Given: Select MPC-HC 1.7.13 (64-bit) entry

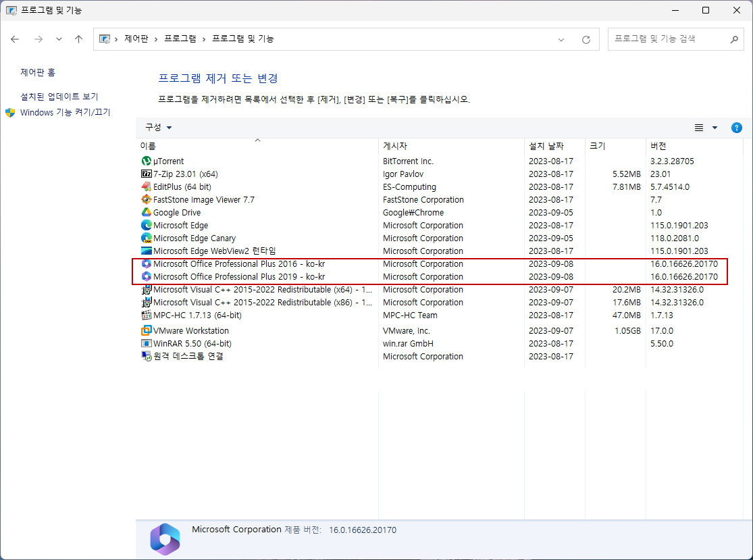Looking at the screenshot, I should (x=197, y=315).
